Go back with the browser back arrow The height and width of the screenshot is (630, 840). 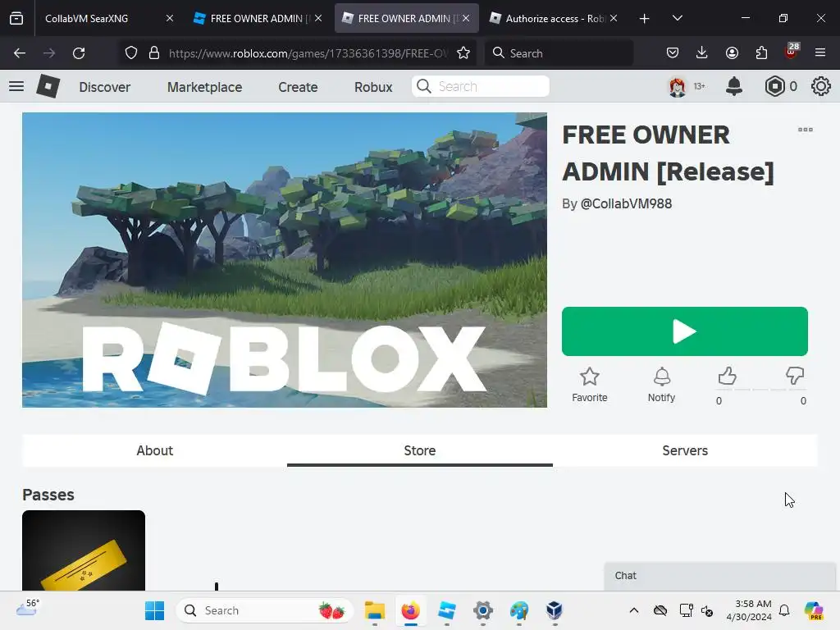click(20, 53)
